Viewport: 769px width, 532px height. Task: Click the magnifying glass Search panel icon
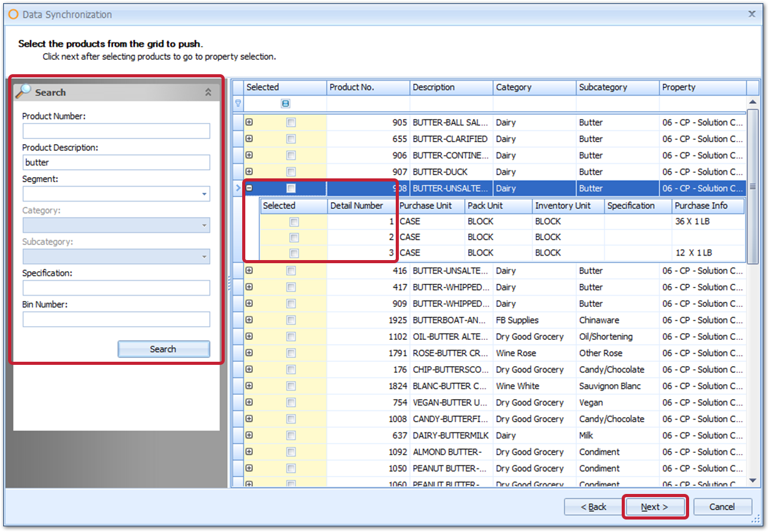tap(23, 92)
